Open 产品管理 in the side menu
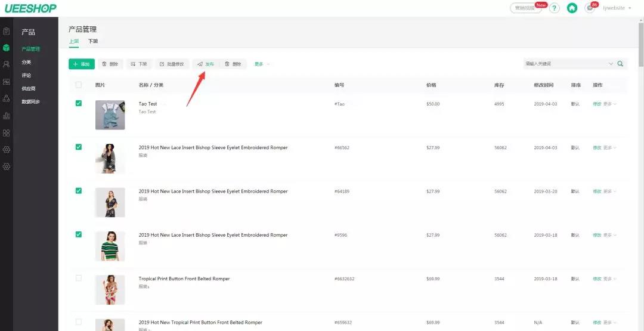Image resolution: width=644 pixels, height=331 pixels. coord(31,49)
